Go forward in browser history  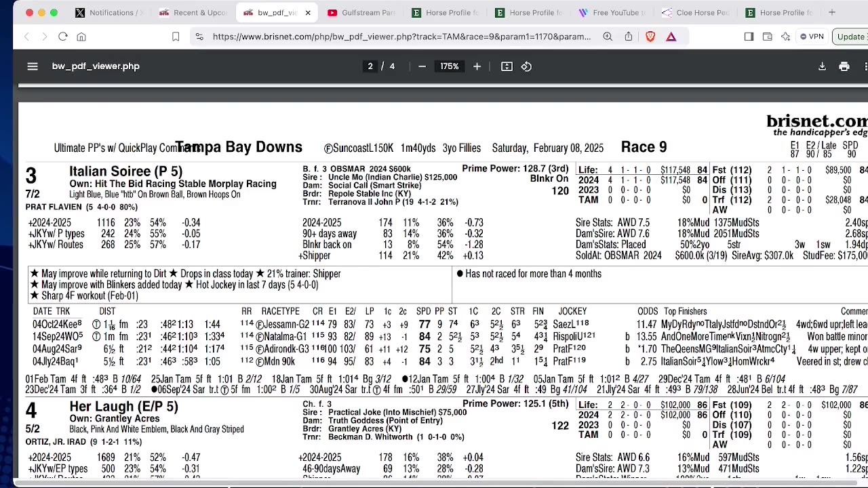(44, 37)
